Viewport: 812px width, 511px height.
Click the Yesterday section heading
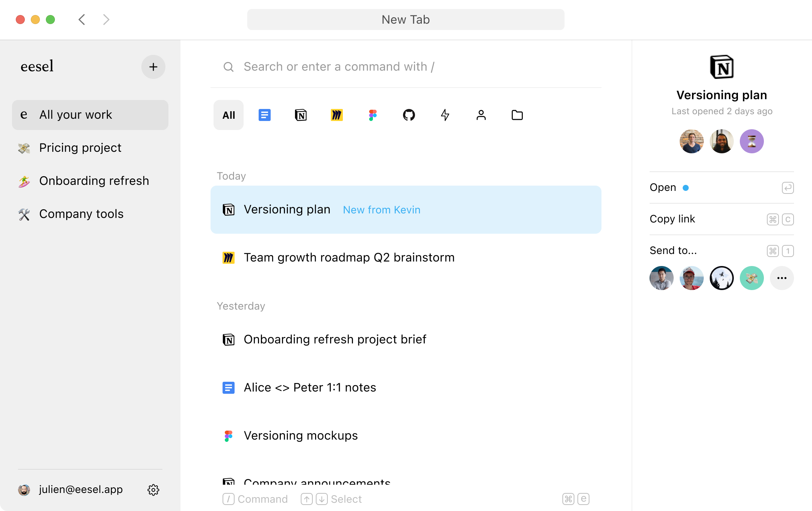[241, 306]
